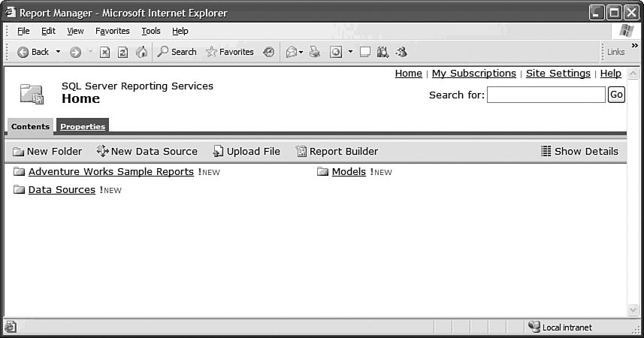Click in the Search for text field
Screen dimensions: 644x338
pyautogui.click(x=546, y=95)
